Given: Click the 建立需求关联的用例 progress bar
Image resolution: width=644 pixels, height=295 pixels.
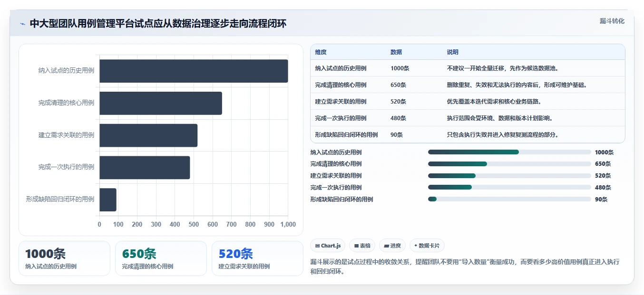Looking at the screenshot, I should (509, 176).
